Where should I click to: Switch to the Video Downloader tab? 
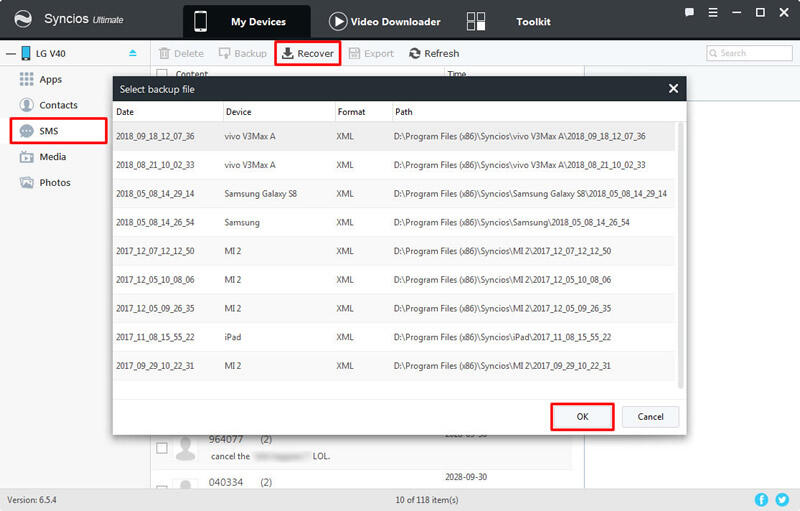pos(384,21)
